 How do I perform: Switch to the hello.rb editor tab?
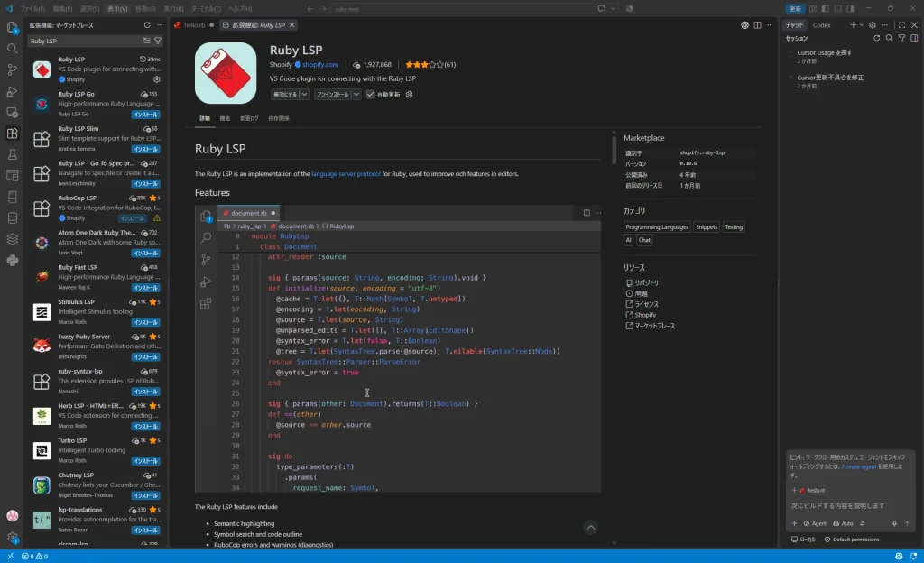pos(194,25)
